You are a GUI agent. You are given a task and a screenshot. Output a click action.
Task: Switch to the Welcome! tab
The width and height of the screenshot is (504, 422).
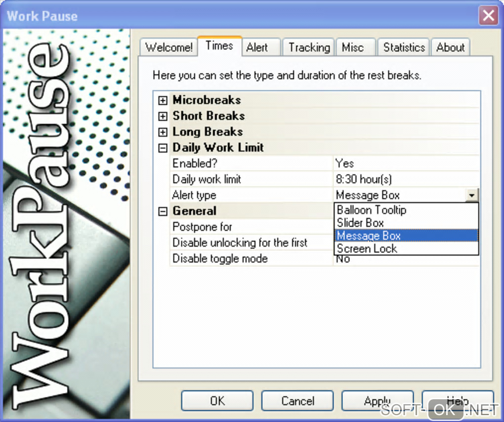(x=169, y=47)
